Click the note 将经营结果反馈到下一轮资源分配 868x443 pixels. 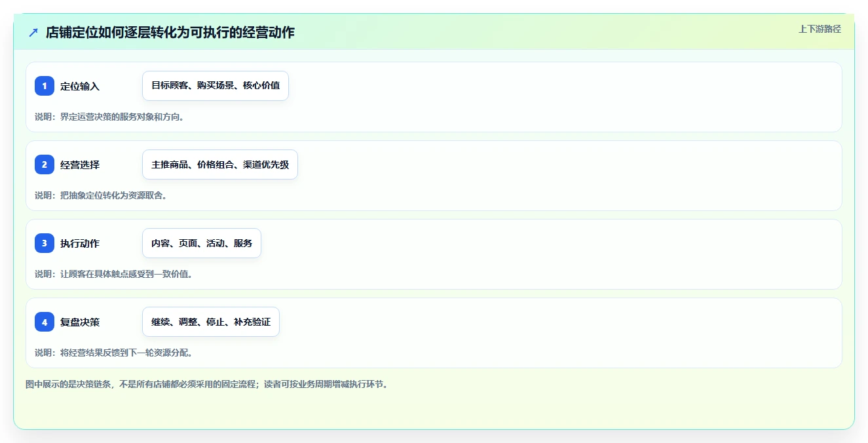tap(114, 353)
